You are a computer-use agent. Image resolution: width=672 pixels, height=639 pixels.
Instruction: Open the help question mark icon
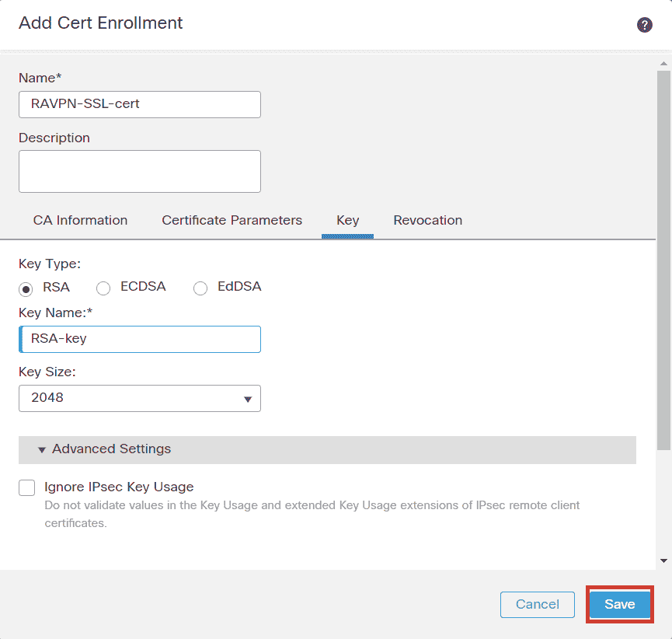point(644,25)
